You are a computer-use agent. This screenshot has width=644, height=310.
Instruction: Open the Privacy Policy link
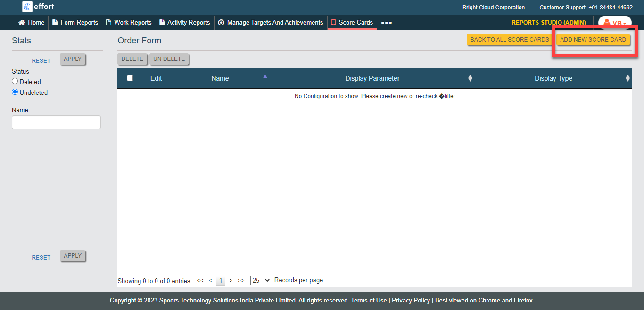point(411,300)
